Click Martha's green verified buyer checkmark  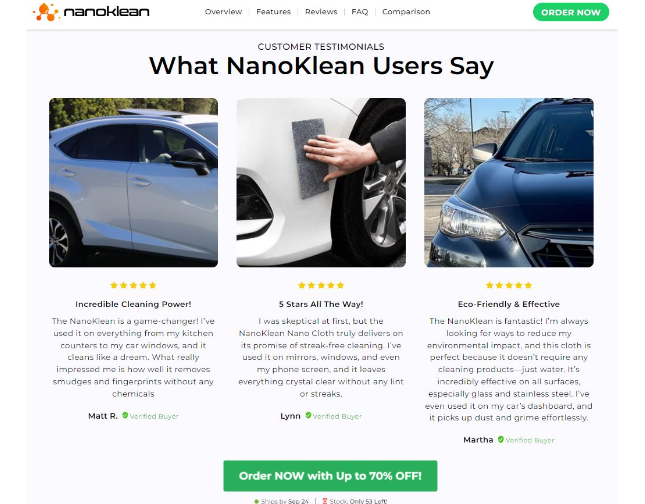pos(501,439)
